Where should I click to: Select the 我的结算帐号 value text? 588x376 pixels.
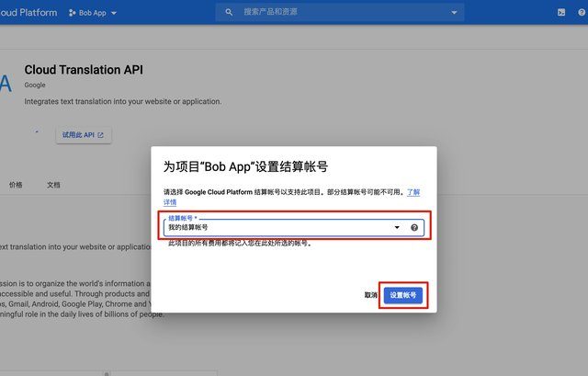tap(187, 227)
